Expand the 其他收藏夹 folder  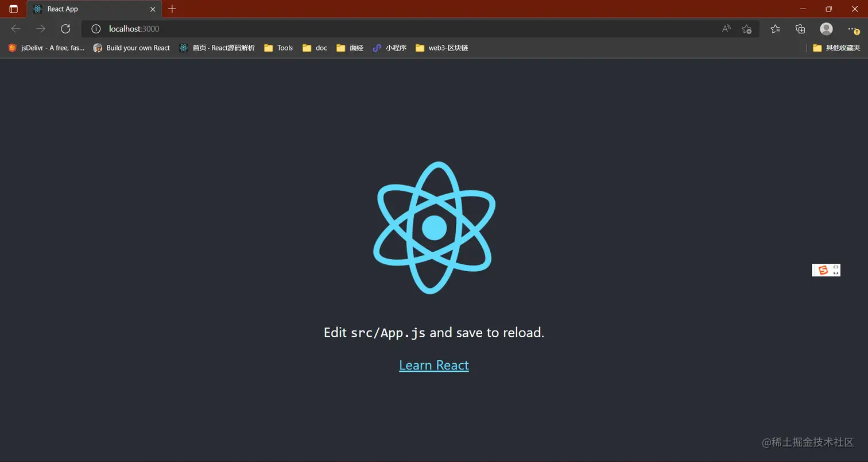pos(836,48)
